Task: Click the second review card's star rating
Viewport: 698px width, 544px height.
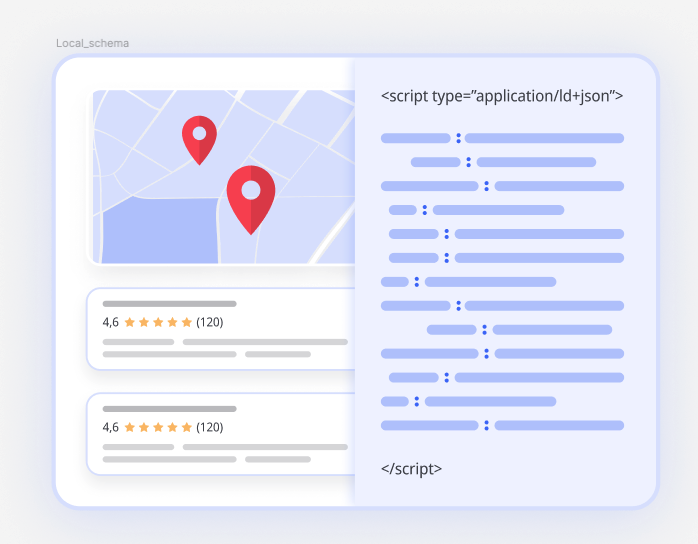Action: pos(158,427)
